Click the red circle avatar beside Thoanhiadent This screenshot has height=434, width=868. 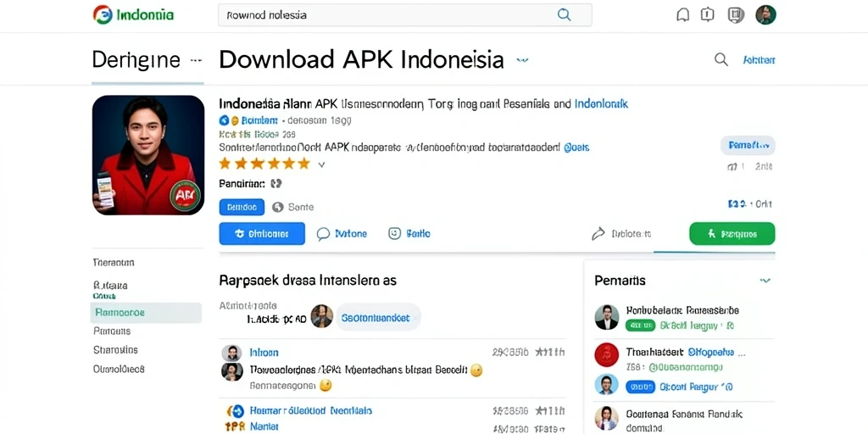pos(606,355)
